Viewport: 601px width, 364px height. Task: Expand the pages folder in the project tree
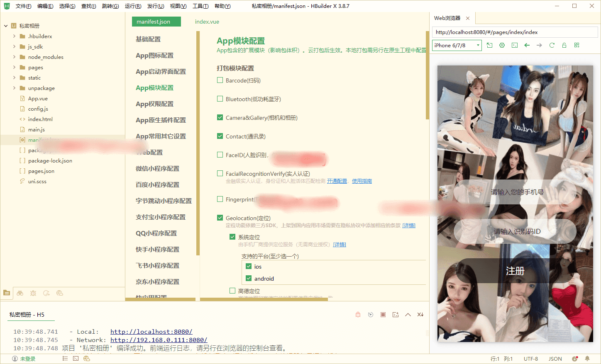click(14, 67)
